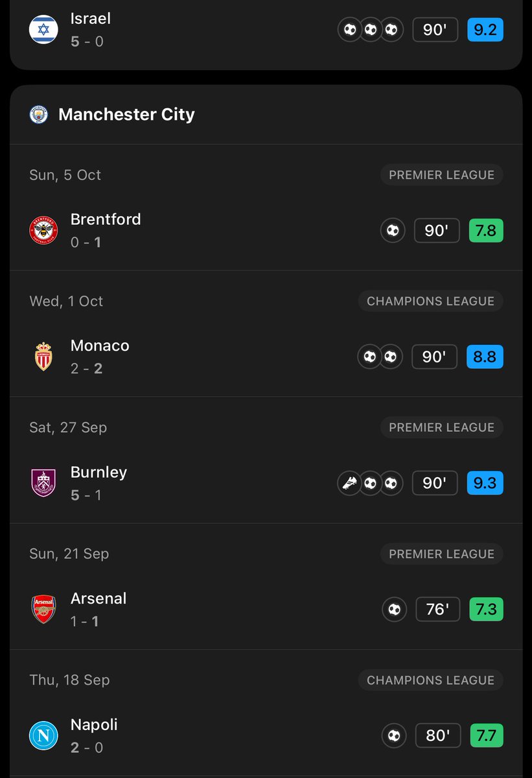Tap the goal icon in Arsenal row
This screenshot has width=532, height=778.
(393, 610)
